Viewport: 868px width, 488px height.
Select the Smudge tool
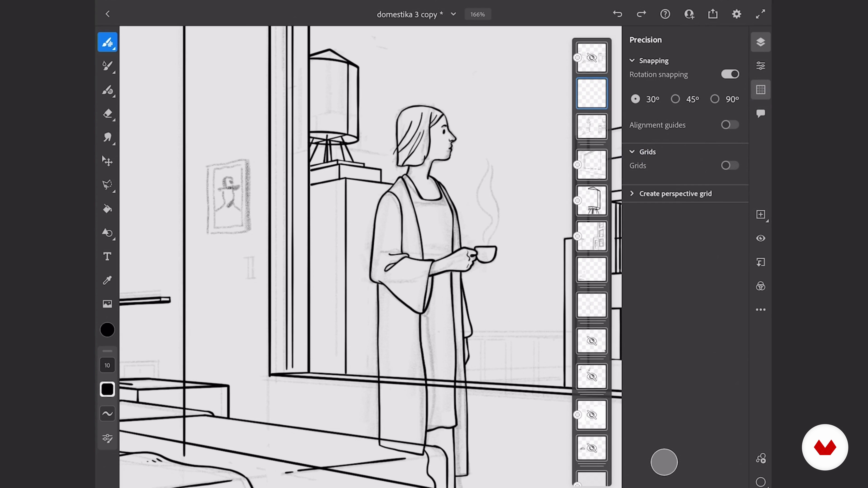click(x=108, y=137)
